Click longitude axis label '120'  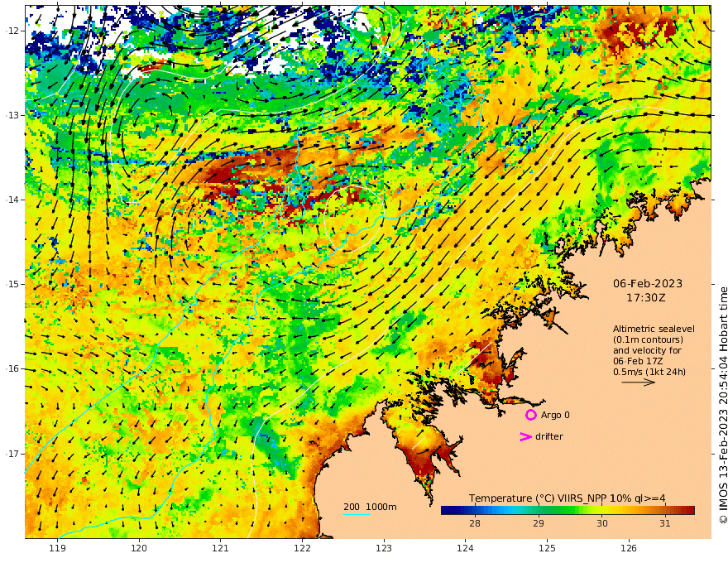139,549
